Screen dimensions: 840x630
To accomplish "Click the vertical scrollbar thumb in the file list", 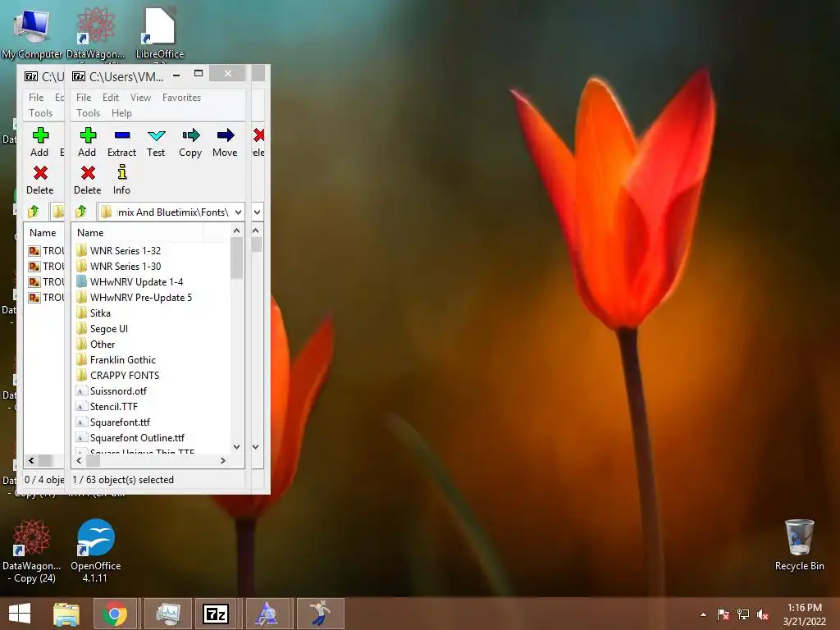I will [x=237, y=258].
